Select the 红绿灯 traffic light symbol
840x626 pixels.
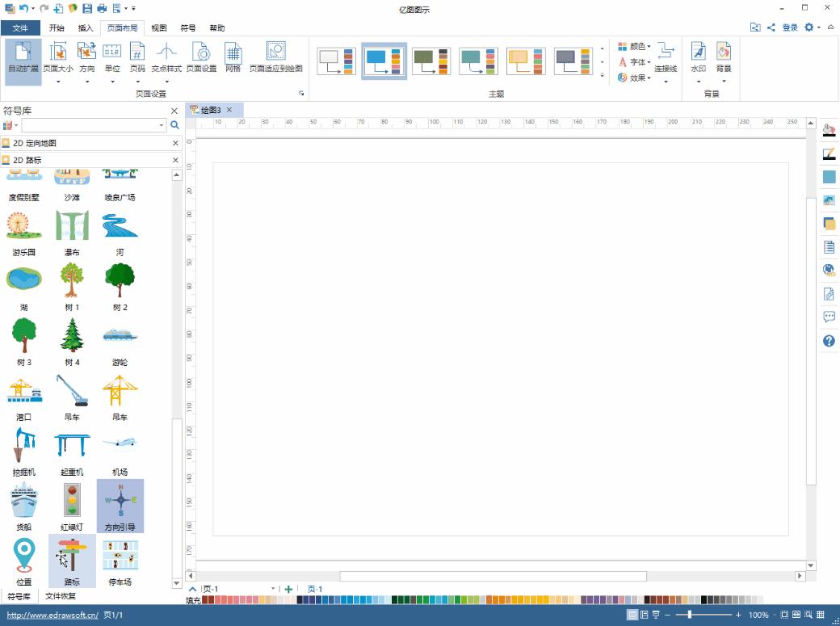tap(72, 507)
